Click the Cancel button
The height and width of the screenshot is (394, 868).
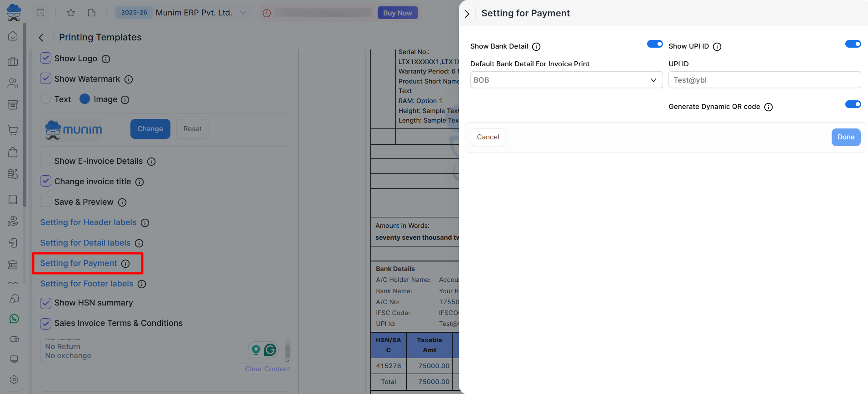[x=488, y=137]
